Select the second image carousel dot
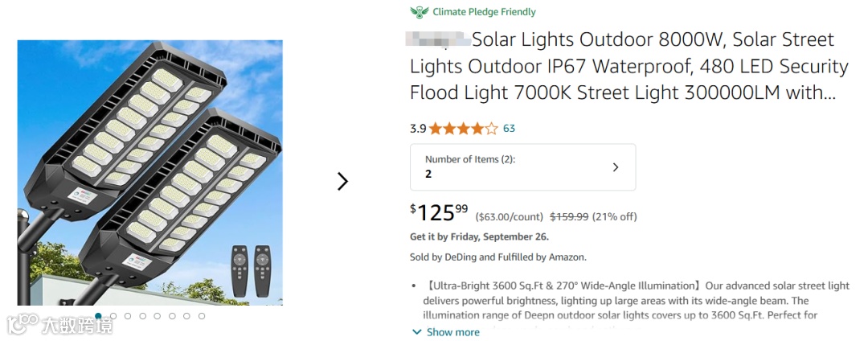 113,316
